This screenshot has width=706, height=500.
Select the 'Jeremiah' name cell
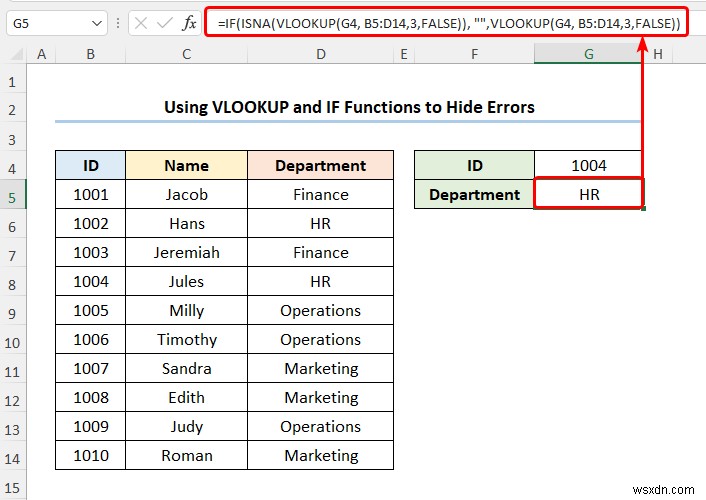point(186,252)
